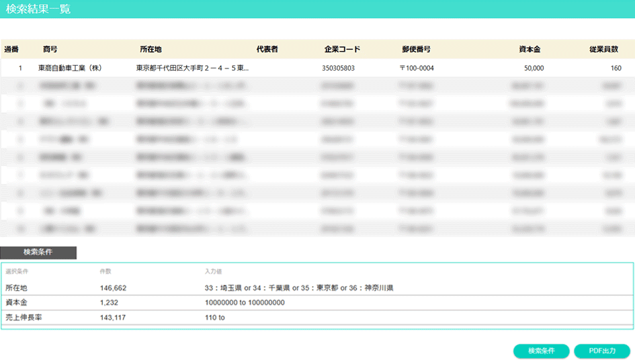Click postal code 〒100-0004
This screenshot has width=635, height=364.
coord(417,68)
